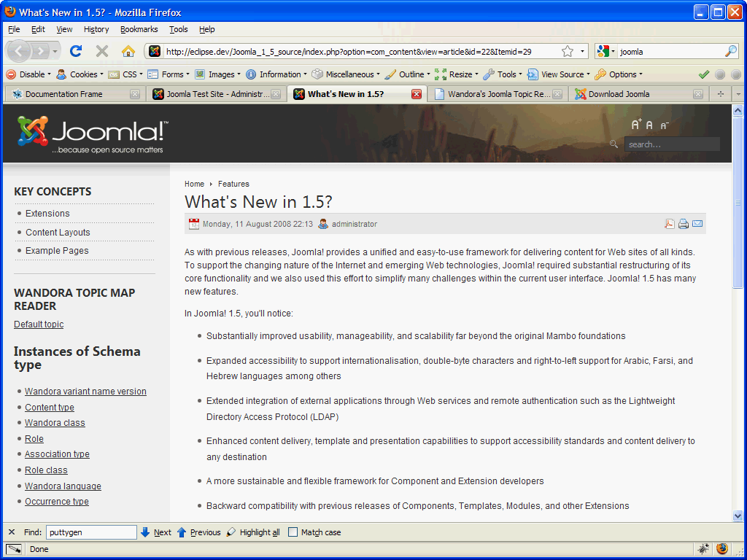Reload the current page
This screenshot has height=560, width=747.
(75, 51)
